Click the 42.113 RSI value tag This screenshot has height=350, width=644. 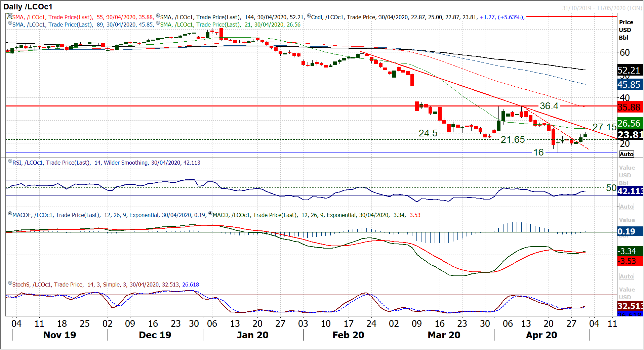630,191
